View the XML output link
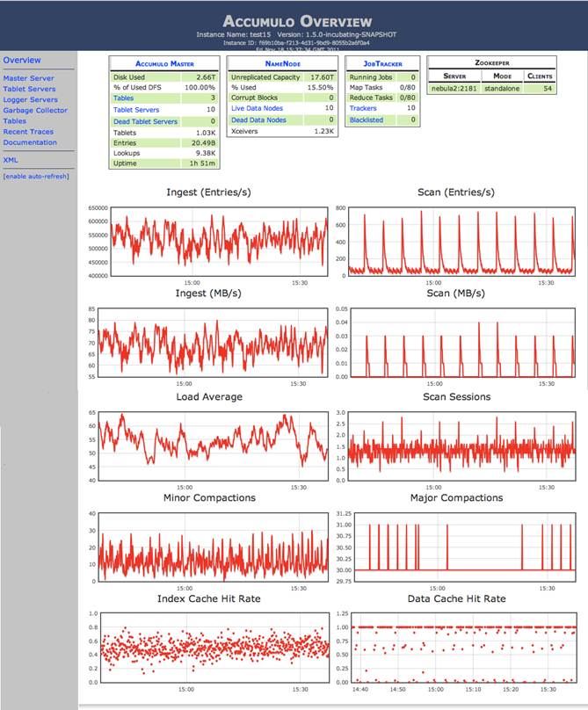Image resolution: width=588 pixels, height=710 pixels. pyautogui.click(x=11, y=160)
